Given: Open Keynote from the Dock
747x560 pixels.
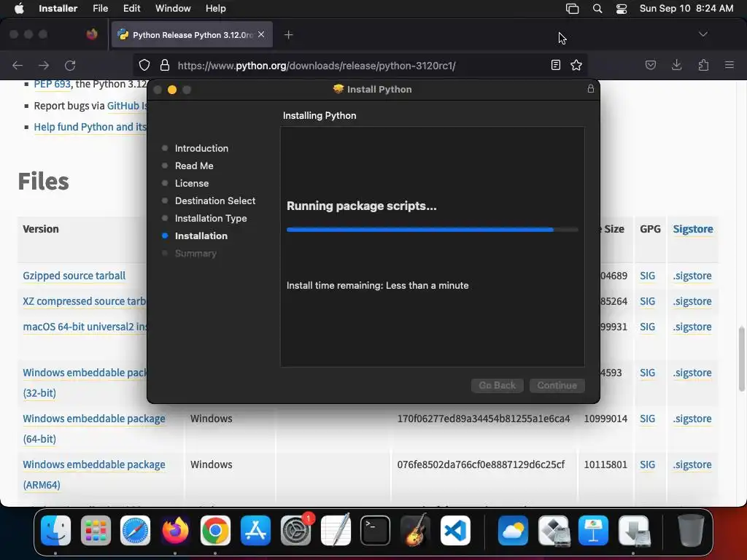Looking at the screenshot, I should [x=593, y=530].
